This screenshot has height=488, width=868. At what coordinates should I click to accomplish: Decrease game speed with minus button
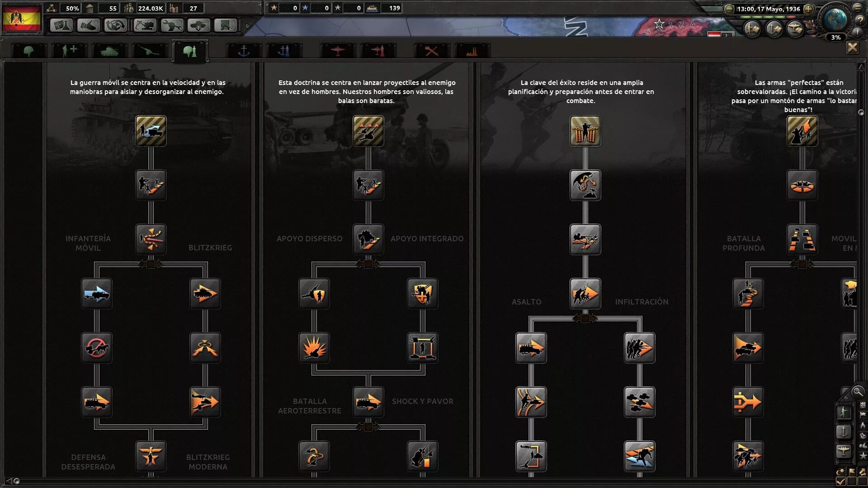(x=729, y=9)
